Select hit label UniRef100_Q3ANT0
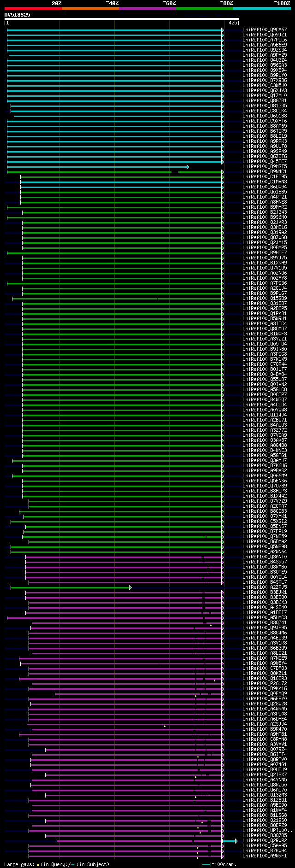Viewport: 295px width, 868px height. click(x=265, y=557)
